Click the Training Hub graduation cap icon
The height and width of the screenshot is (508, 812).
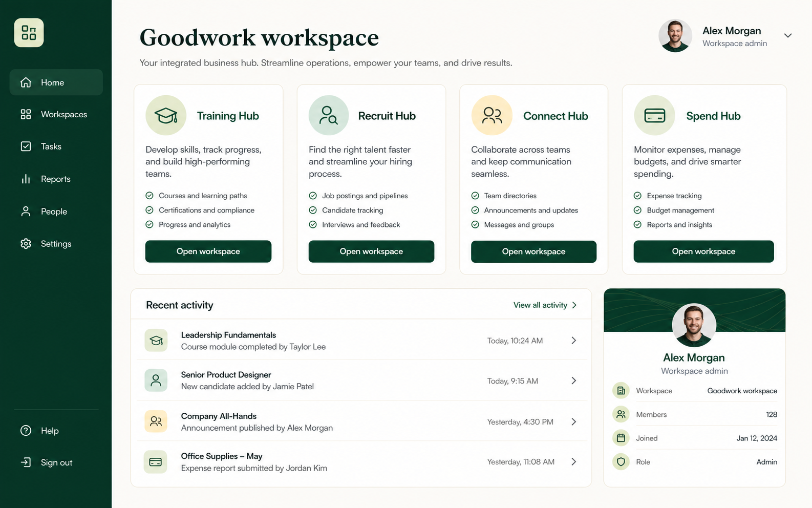pyautogui.click(x=166, y=115)
